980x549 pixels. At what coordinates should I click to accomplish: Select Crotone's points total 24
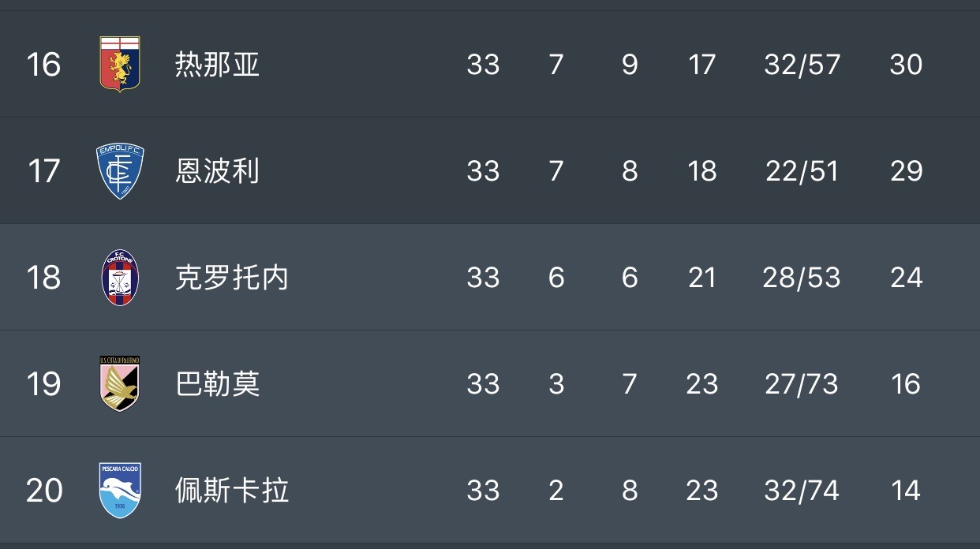click(x=906, y=278)
